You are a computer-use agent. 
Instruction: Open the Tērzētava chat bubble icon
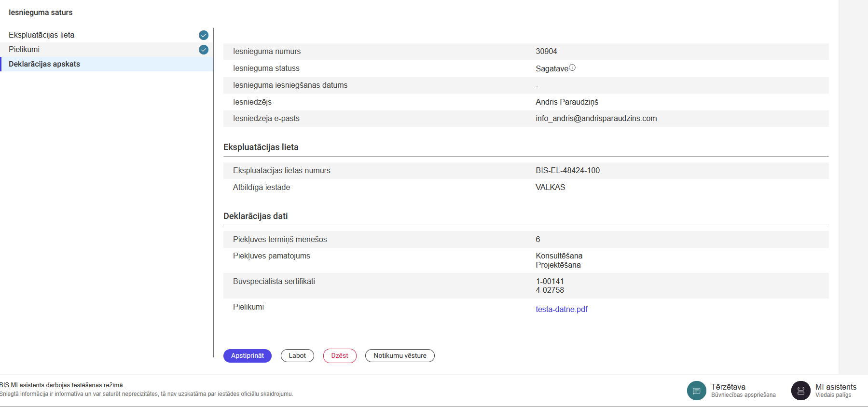pos(696,391)
